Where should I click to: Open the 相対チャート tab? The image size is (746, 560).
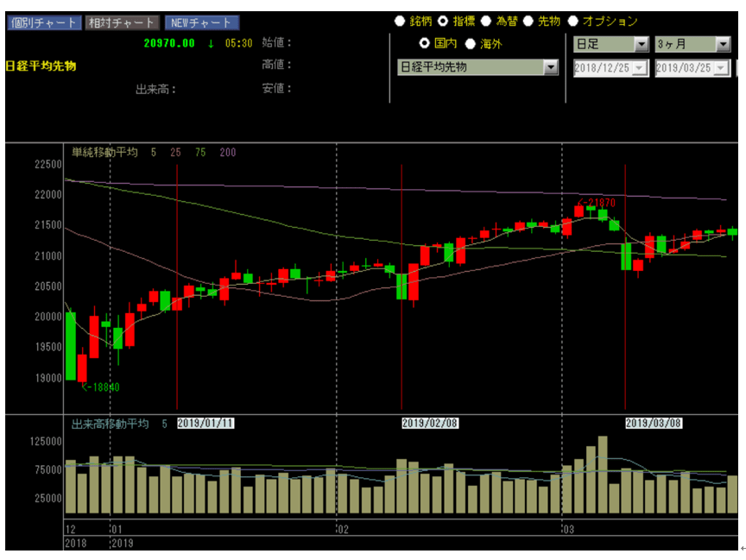click(123, 23)
